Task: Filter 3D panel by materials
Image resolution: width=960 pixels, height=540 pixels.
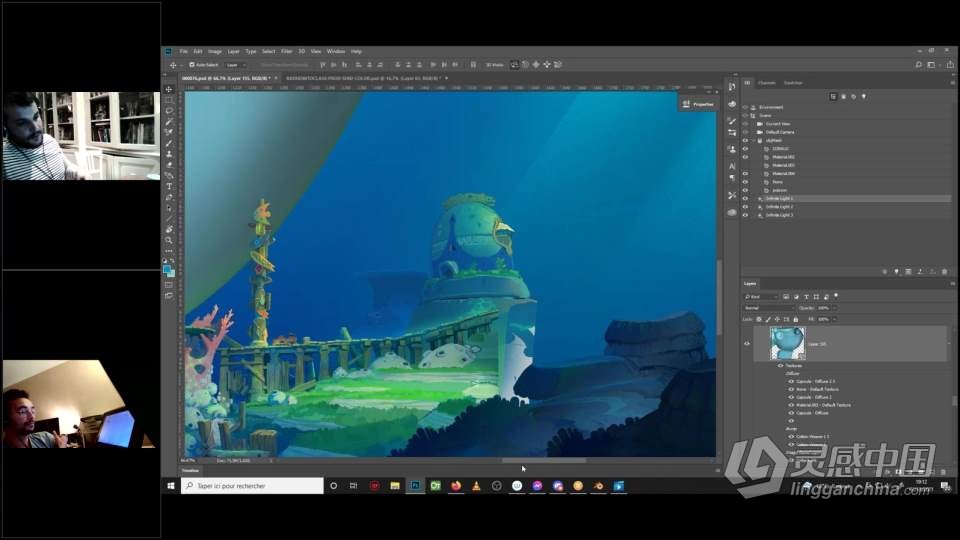Action: click(x=853, y=97)
